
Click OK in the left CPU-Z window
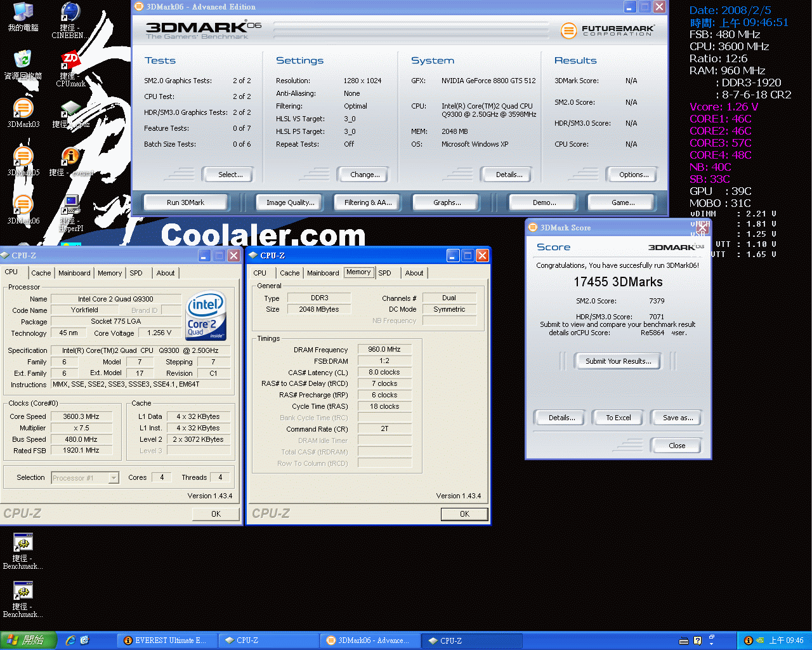click(216, 514)
